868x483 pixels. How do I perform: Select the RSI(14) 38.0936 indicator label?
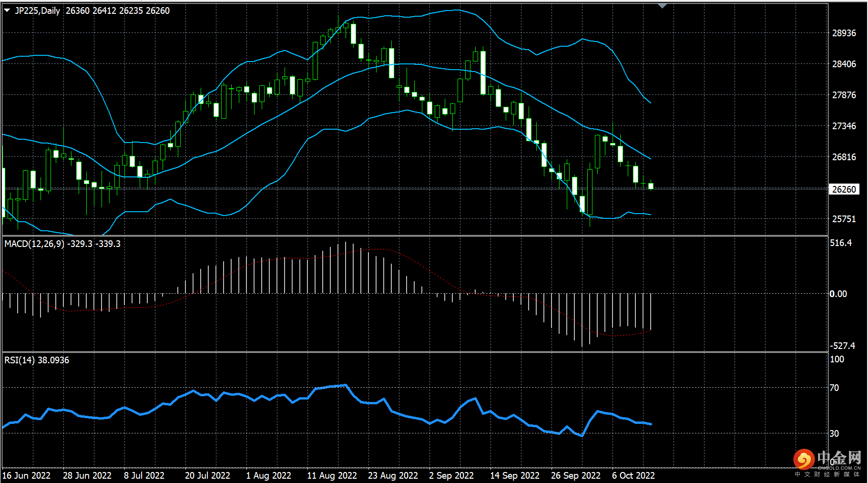click(37, 360)
